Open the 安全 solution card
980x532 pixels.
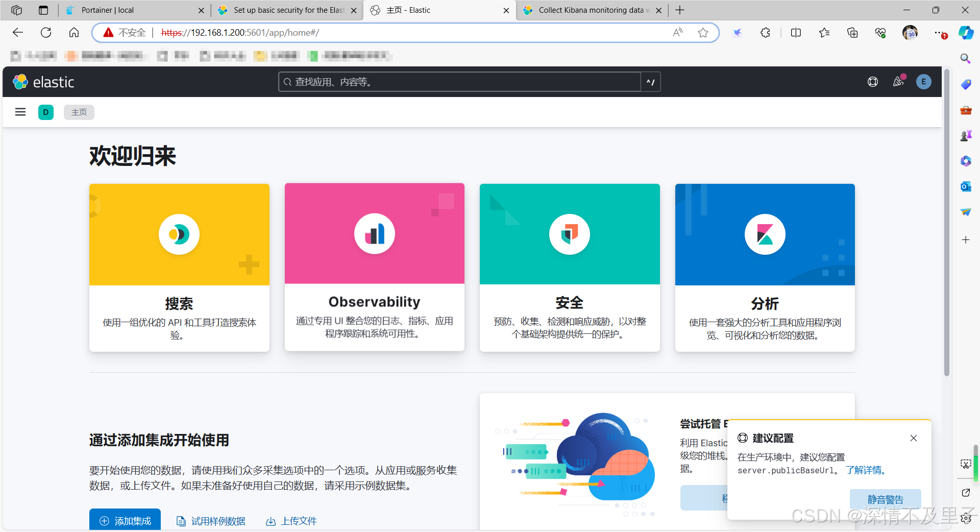pyautogui.click(x=570, y=268)
